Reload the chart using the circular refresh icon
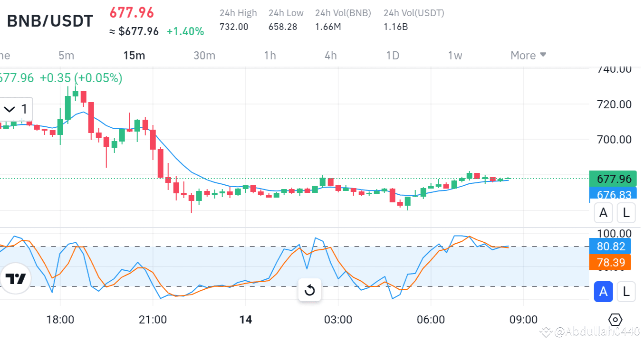644x342 pixels. click(x=309, y=290)
